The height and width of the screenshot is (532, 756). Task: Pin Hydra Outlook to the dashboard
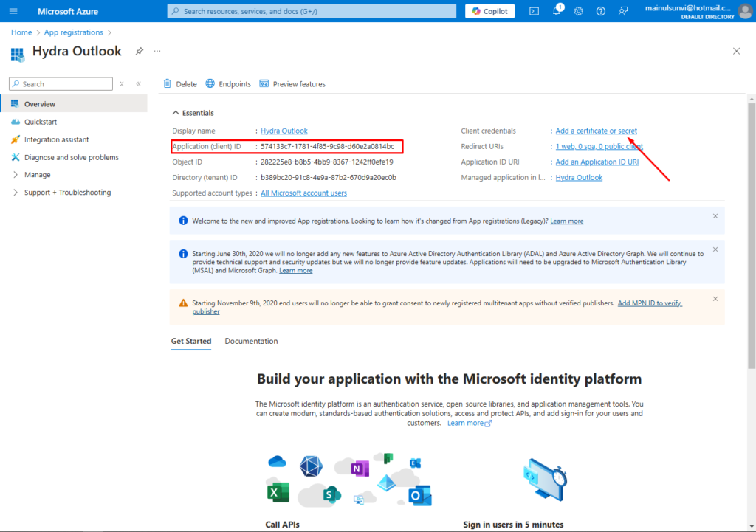coord(140,51)
